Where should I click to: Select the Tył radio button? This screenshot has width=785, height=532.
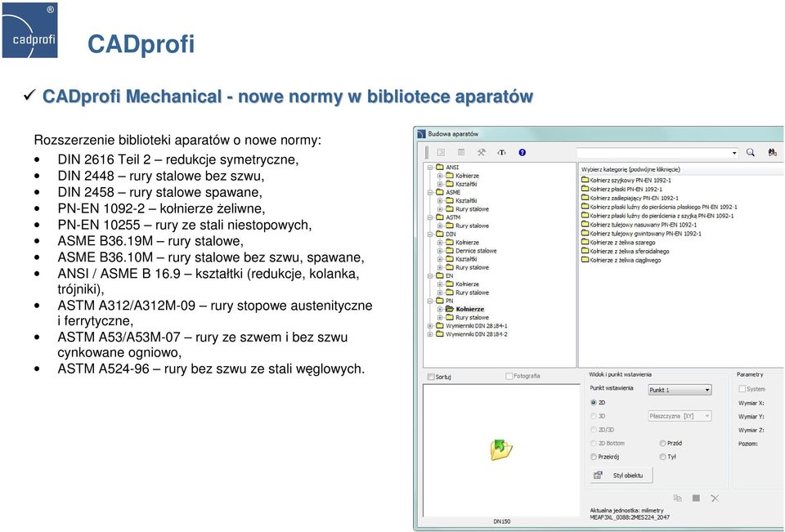(662, 457)
